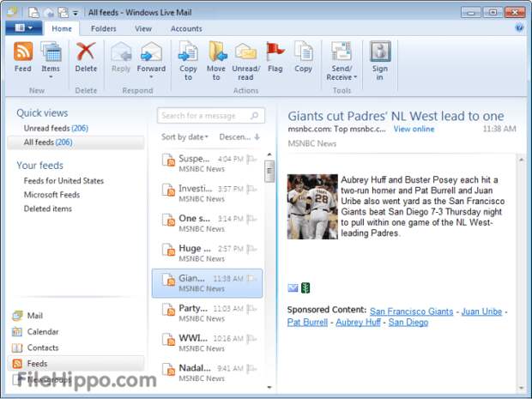Screen dimensions: 532x399
Task: Click the Reply envelope icon
Action: pyautogui.click(x=121, y=51)
